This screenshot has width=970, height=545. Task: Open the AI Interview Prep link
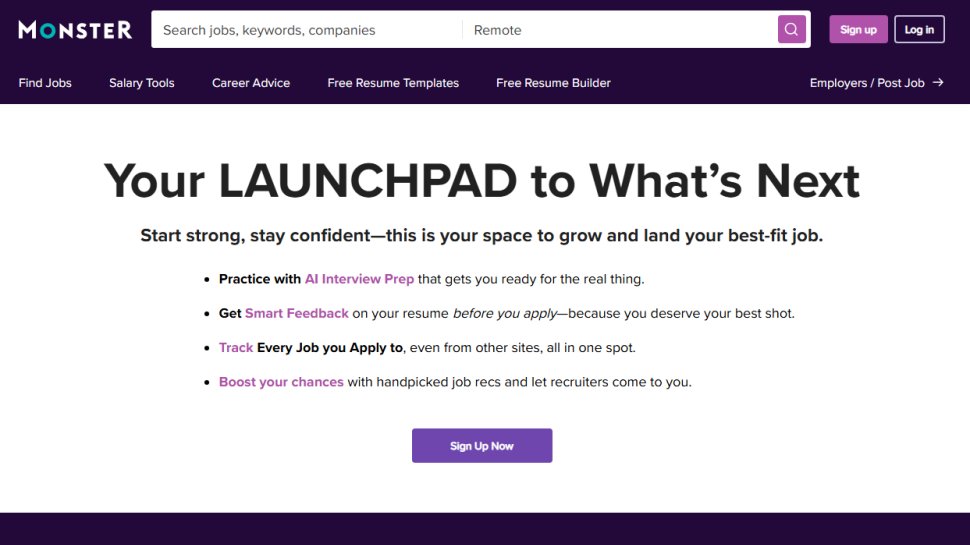[359, 279]
